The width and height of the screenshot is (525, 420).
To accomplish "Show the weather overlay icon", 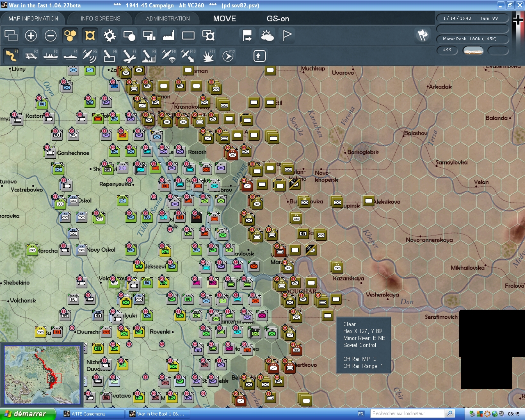I will (267, 36).
